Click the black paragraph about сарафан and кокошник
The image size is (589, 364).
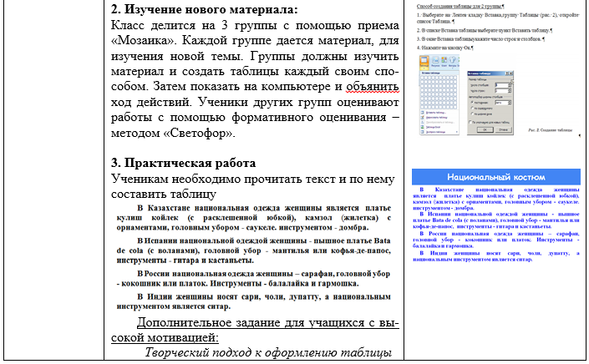[253, 279]
